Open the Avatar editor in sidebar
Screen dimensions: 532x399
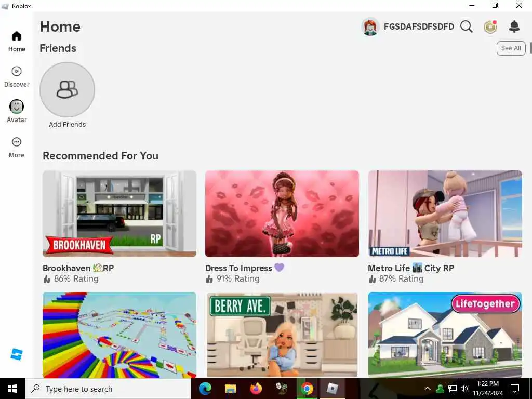point(17,112)
